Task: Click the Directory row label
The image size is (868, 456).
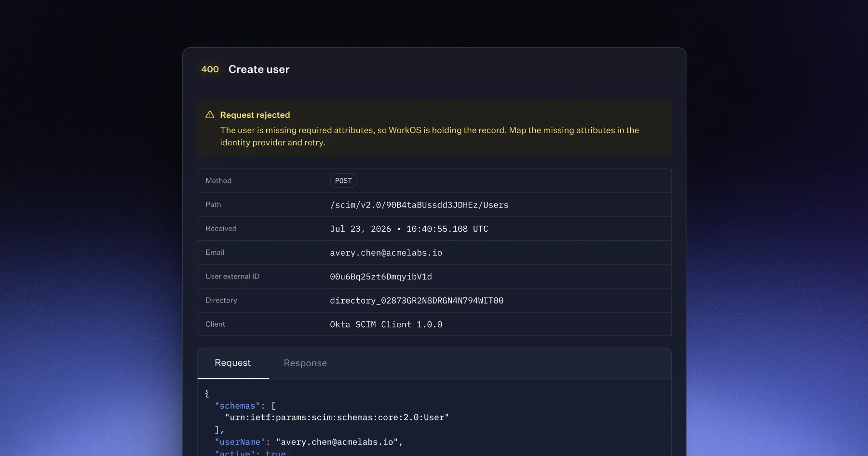Action: [221, 300]
